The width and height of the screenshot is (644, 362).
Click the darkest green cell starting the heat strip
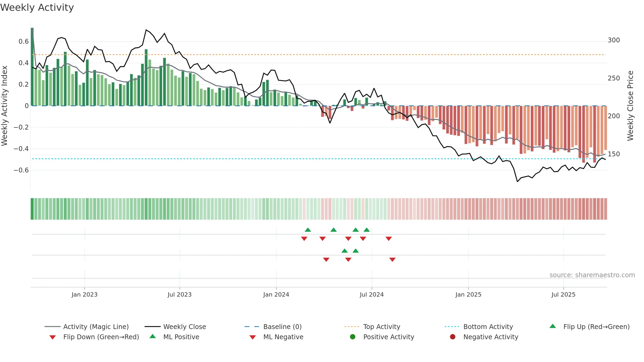(x=32, y=209)
